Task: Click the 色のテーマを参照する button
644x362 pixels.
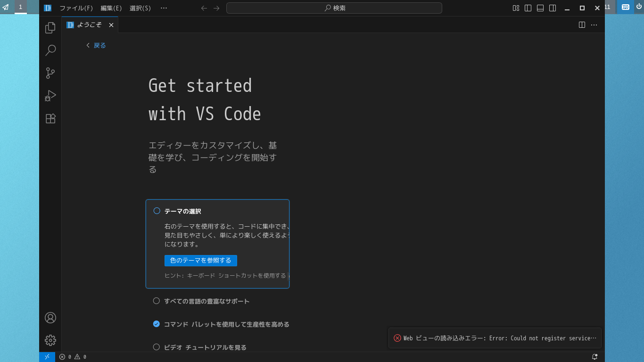Action: pyautogui.click(x=201, y=261)
